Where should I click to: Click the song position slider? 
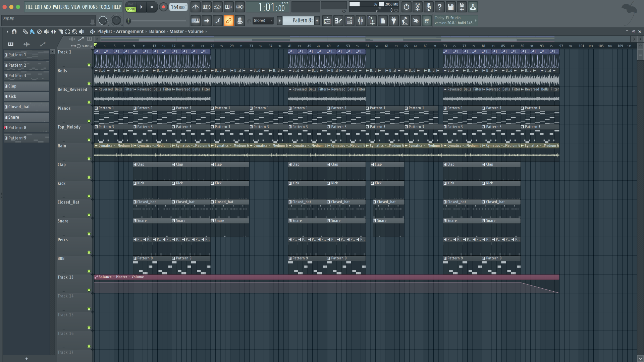(x=157, y=21)
